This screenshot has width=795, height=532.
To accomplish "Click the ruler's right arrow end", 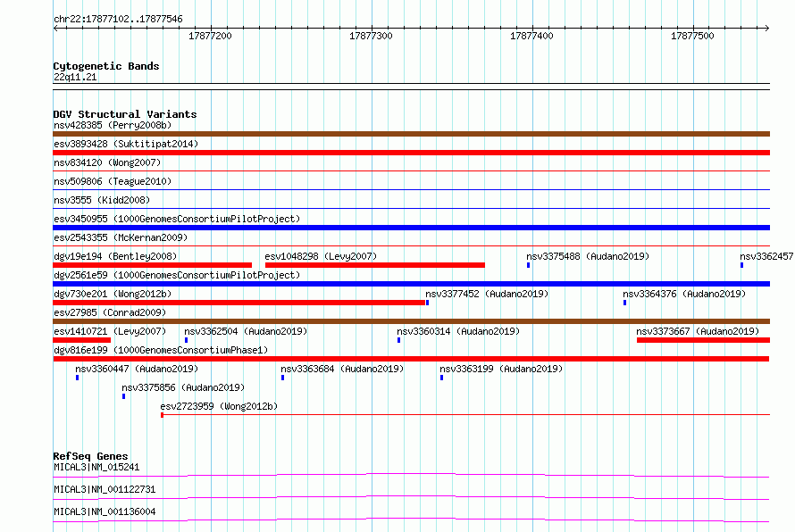I will click(x=766, y=28).
